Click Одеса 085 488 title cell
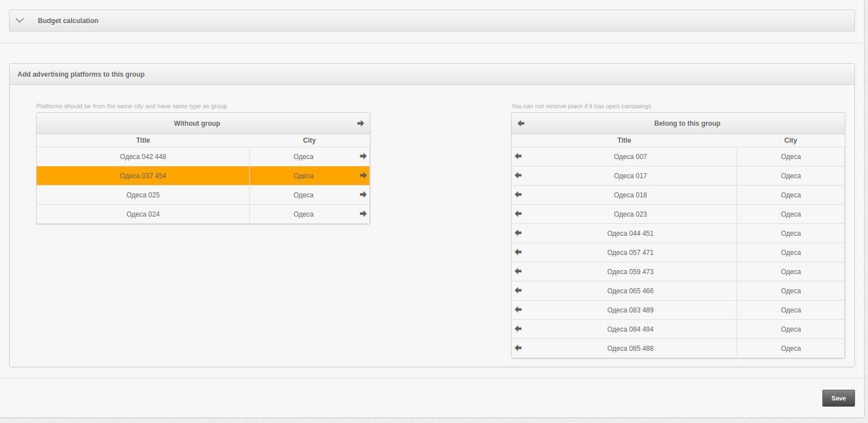Viewport: 868px width, 423px height. tap(631, 349)
